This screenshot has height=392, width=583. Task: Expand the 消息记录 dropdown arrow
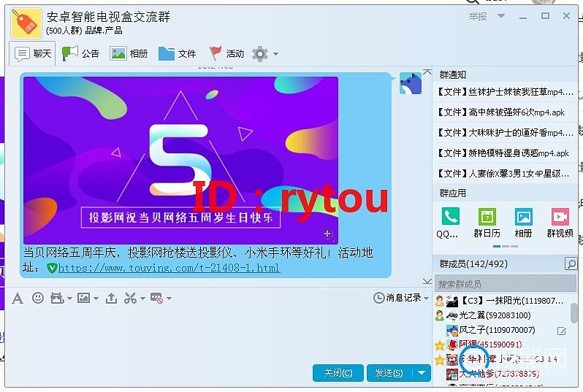coord(426,298)
